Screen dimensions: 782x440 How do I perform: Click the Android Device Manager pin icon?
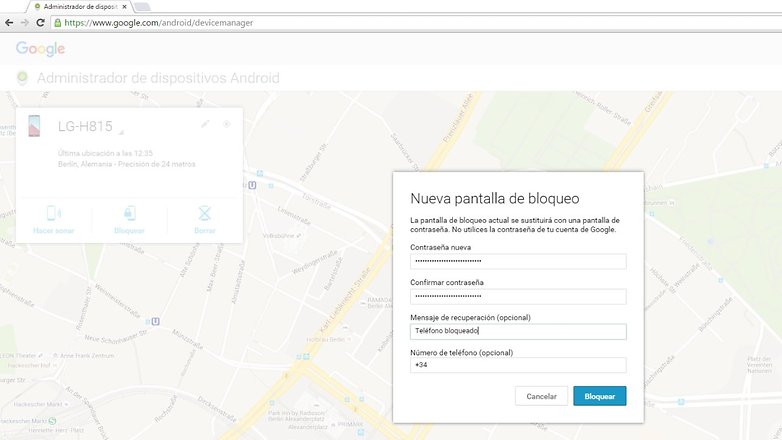[x=22, y=78]
